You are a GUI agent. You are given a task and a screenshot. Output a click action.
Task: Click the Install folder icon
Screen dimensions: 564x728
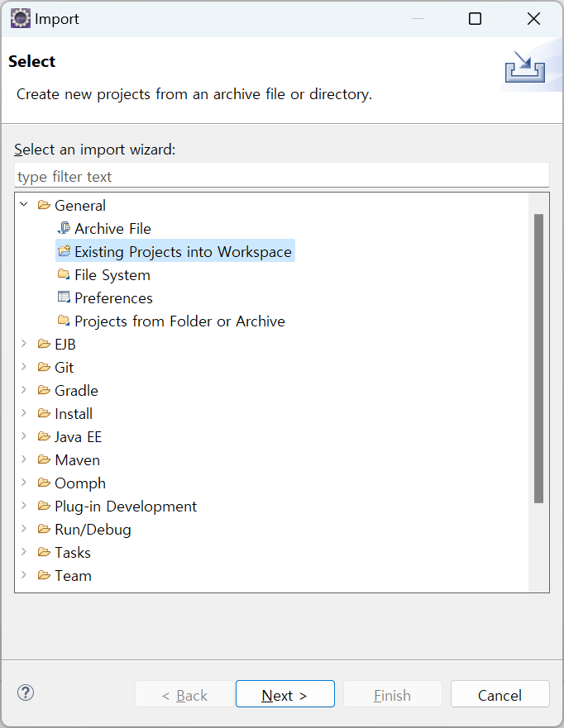click(x=44, y=413)
